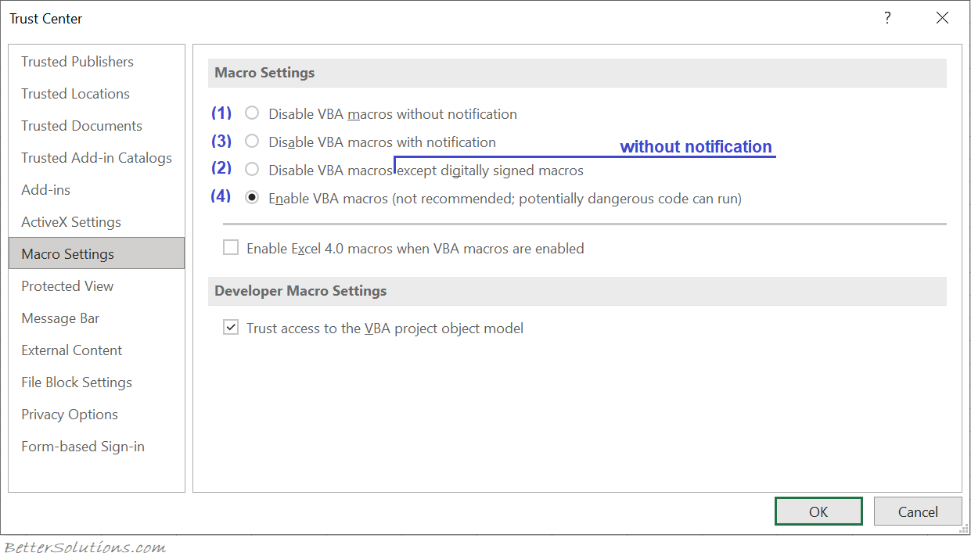View File Block Settings
Screen dimensions: 971x560
[76, 382]
